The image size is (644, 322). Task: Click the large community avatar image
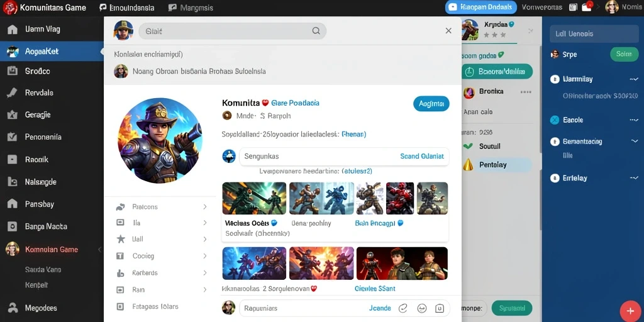click(x=160, y=140)
